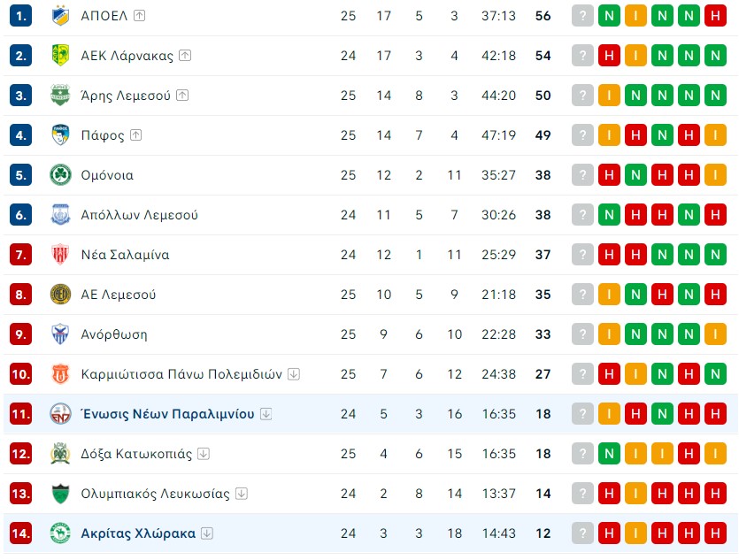
Task: Click the down arrow next to Καρμιώτισσα
Action: tap(294, 374)
